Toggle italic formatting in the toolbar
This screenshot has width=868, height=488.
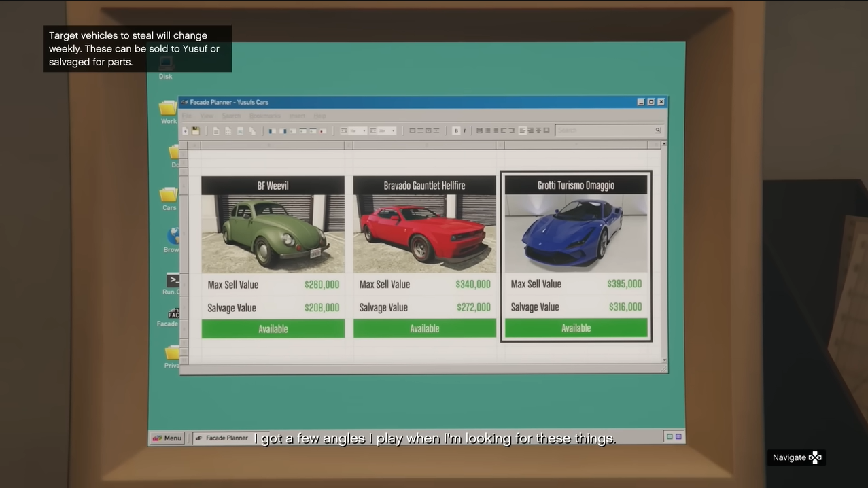[x=466, y=130]
